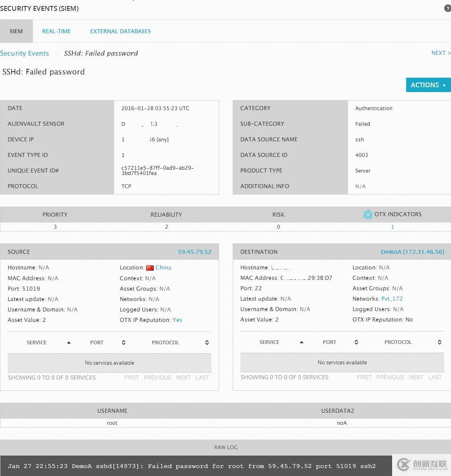Select the SIEM tab
The image size is (451, 476).
point(16,31)
